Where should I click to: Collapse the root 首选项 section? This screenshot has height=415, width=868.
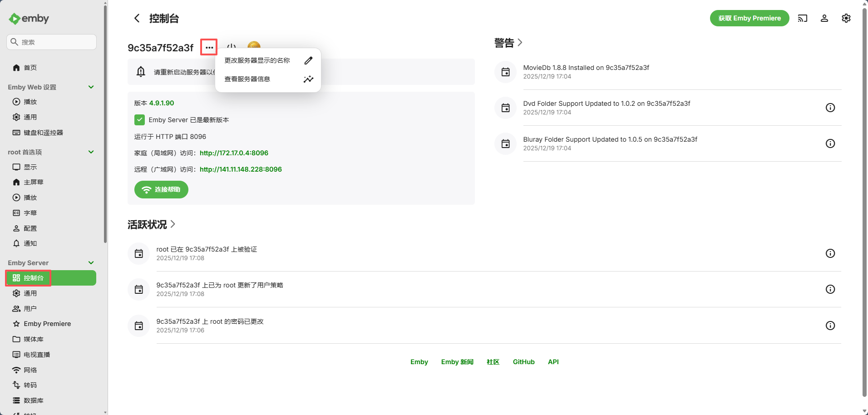(91, 152)
